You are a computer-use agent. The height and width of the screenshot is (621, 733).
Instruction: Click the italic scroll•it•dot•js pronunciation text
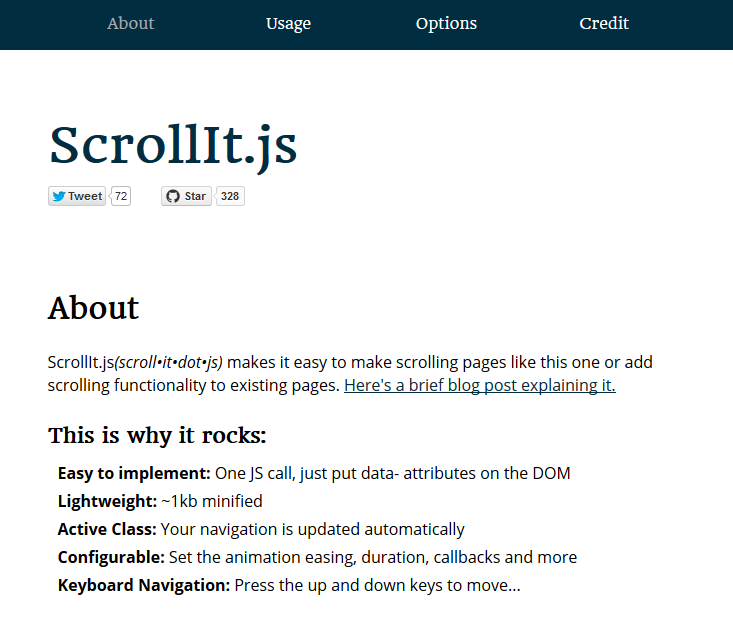(x=169, y=362)
